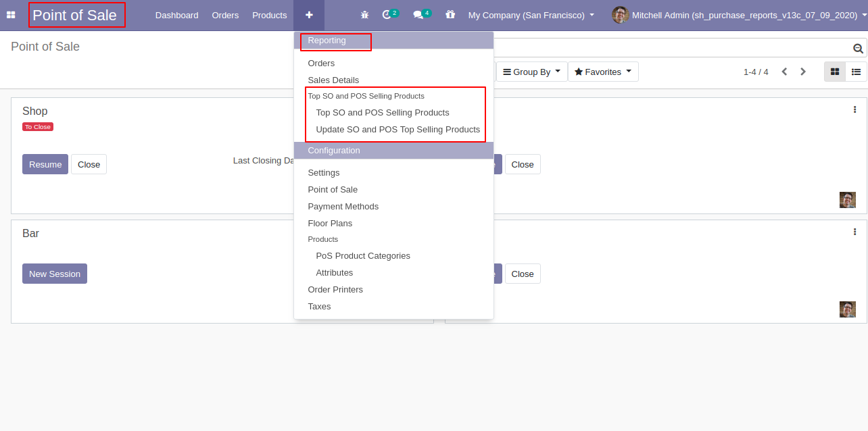Open the apps grid home menu icon
868x431 pixels.
click(x=11, y=15)
